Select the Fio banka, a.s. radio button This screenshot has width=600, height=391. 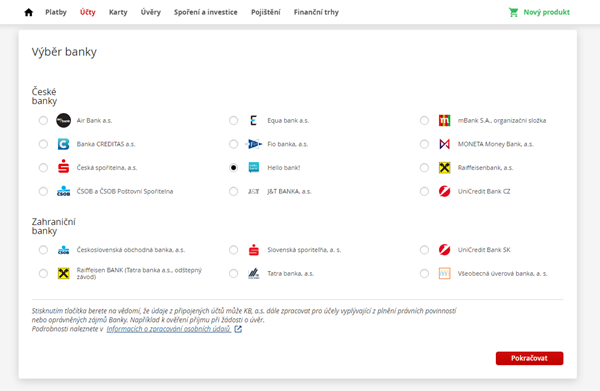coord(233,144)
